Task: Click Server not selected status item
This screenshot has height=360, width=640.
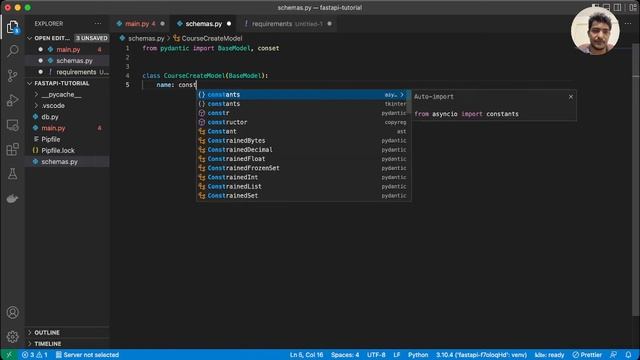Action: pyautogui.click(x=87, y=355)
